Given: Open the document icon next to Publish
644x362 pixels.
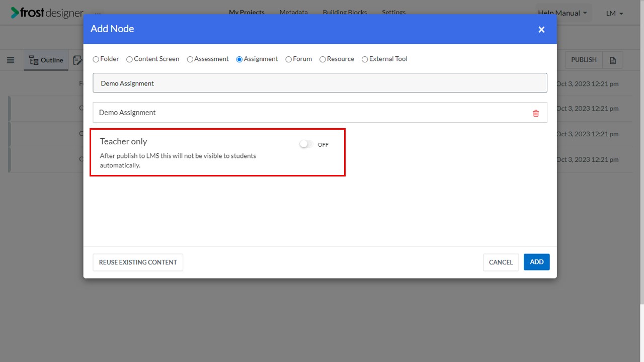Looking at the screenshot, I should pos(613,60).
